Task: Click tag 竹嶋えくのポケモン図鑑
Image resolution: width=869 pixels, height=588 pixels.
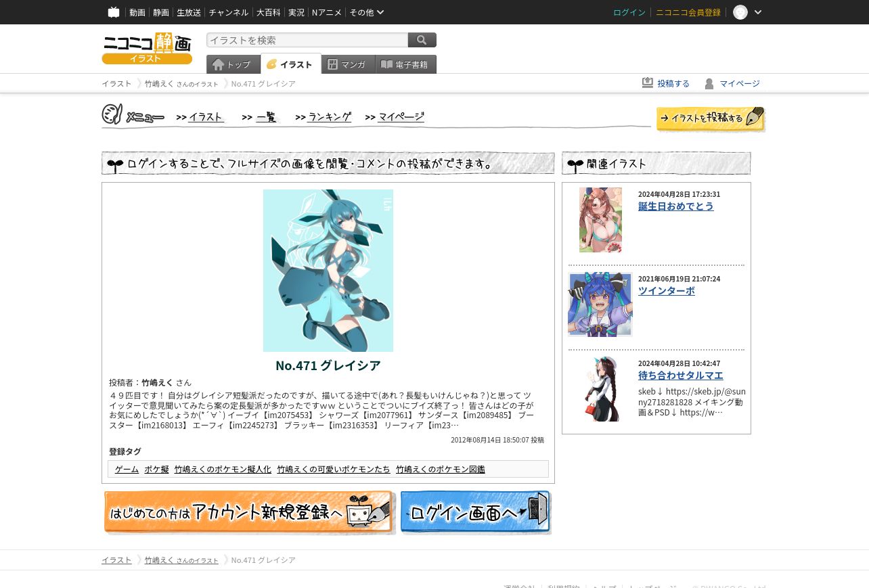Action: pos(441,470)
